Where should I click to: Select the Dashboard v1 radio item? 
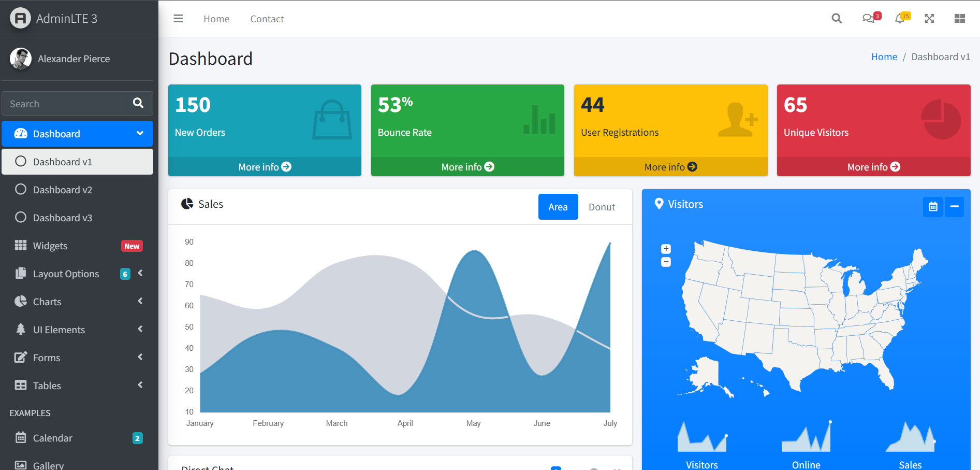click(62, 162)
